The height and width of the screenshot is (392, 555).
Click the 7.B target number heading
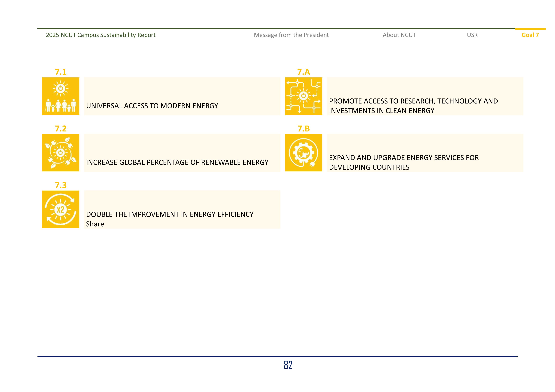pos(303,128)
